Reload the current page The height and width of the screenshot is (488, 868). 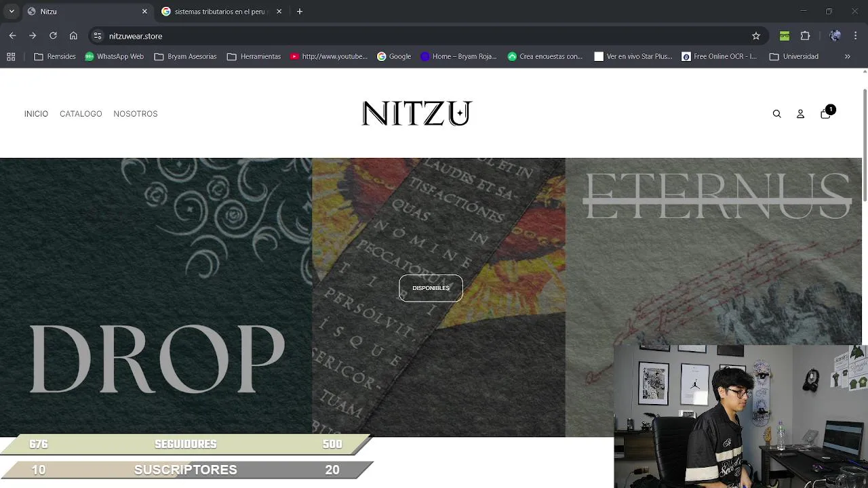tap(53, 36)
